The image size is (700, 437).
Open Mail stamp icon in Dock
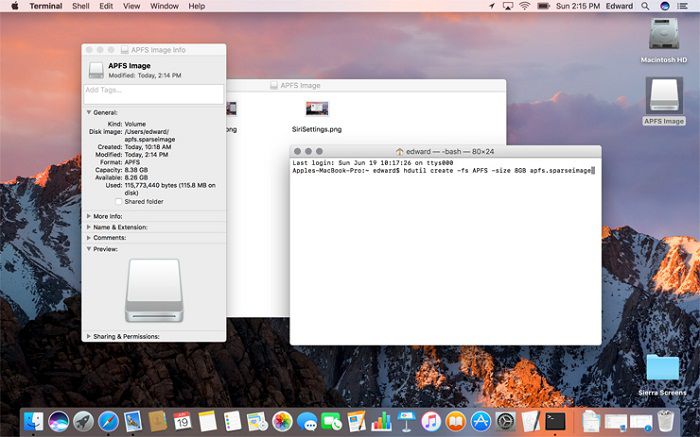133,421
